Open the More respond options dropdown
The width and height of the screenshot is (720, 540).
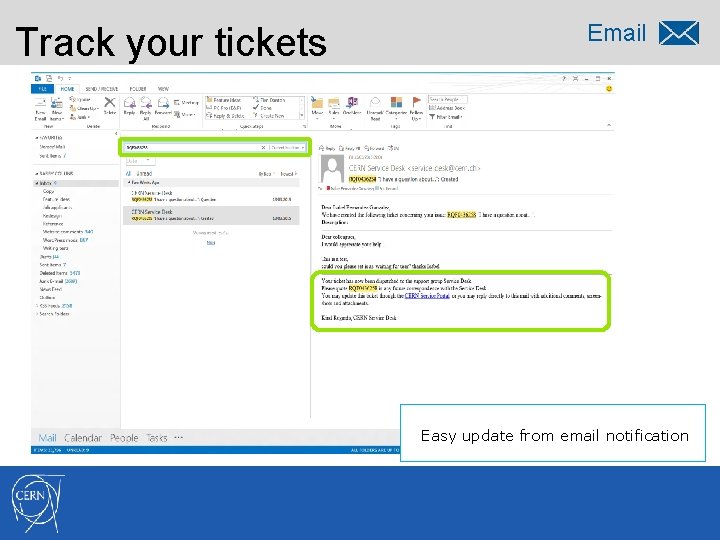point(185,114)
